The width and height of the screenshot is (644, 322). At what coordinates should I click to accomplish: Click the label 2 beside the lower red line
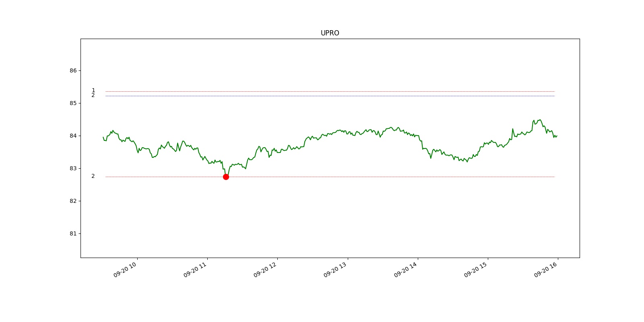(x=93, y=176)
